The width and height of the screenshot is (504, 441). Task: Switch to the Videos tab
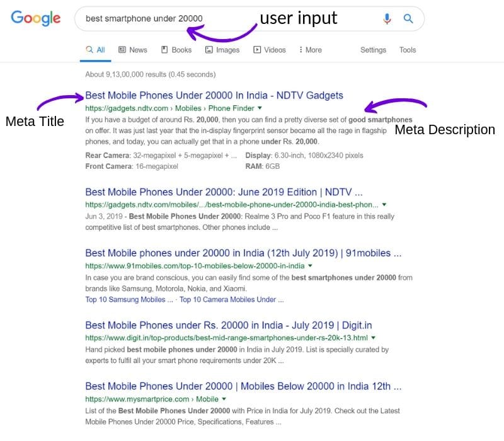[x=270, y=50]
